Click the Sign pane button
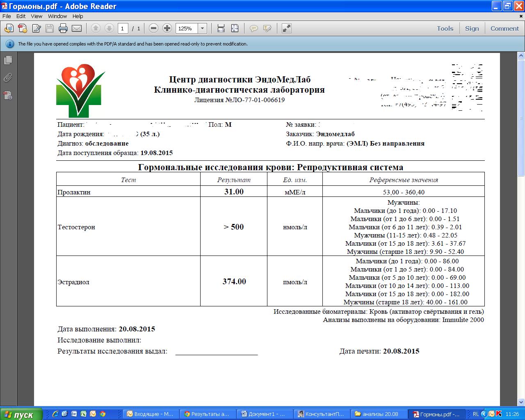 [x=472, y=28]
